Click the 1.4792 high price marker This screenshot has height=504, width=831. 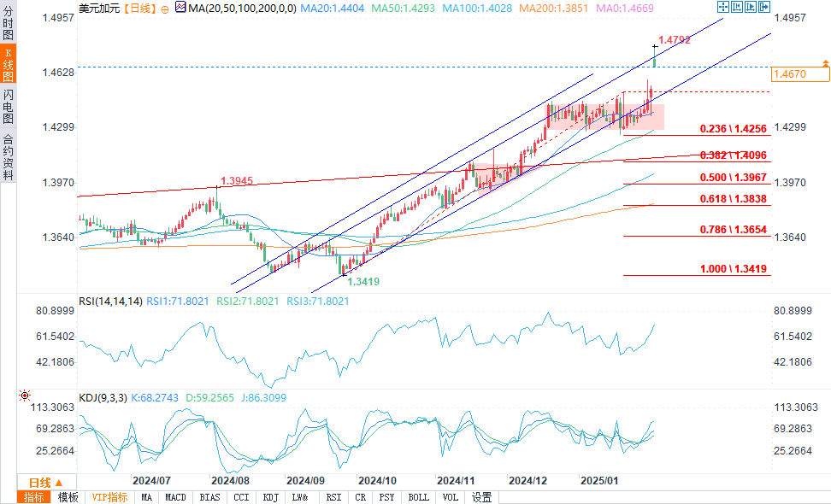tap(675, 39)
